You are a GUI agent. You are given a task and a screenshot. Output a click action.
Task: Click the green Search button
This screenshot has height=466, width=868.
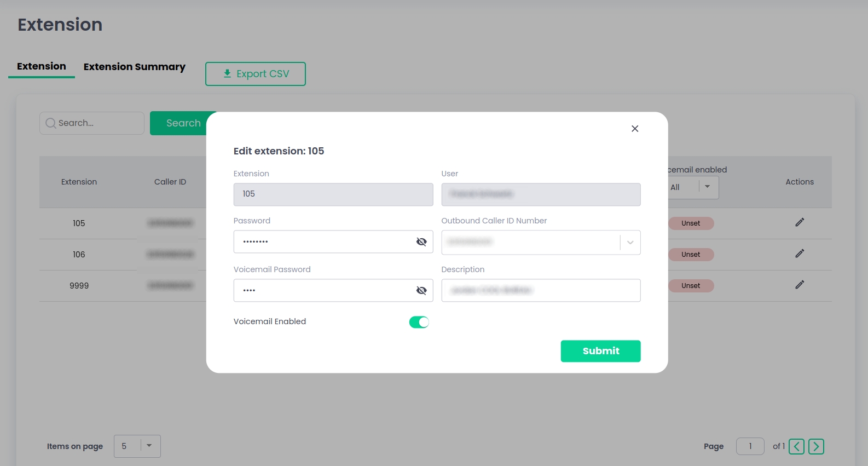point(183,123)
